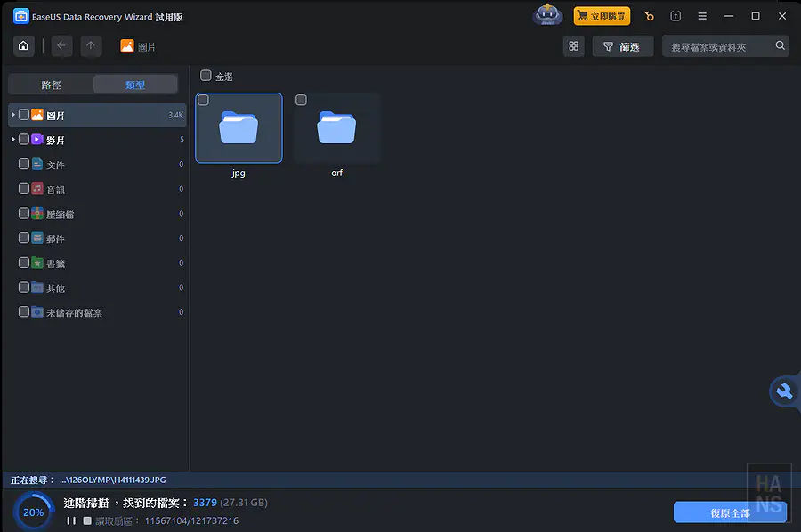
Task: Expand the 影片 tree node
Action: point(12,140)
